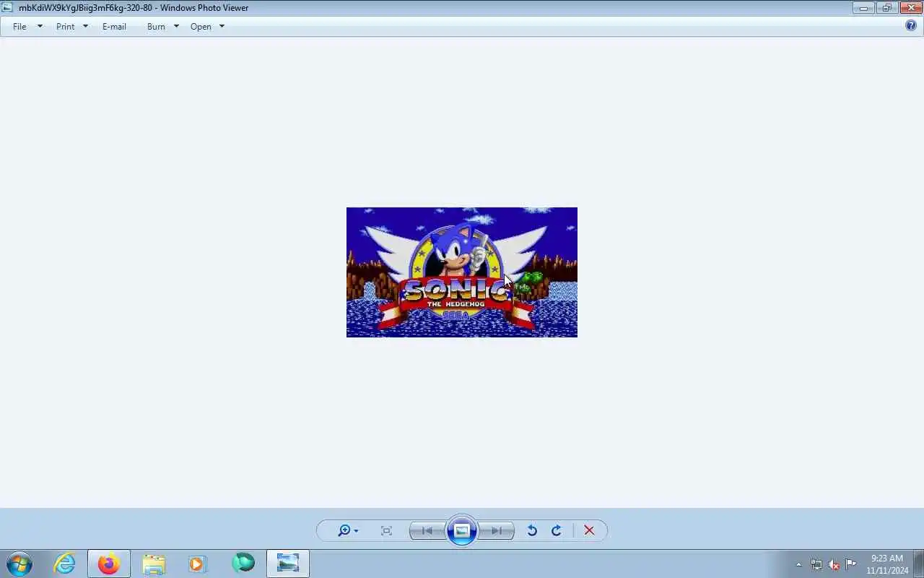
Task: Go to the previous photo
Action: point(427,530)
